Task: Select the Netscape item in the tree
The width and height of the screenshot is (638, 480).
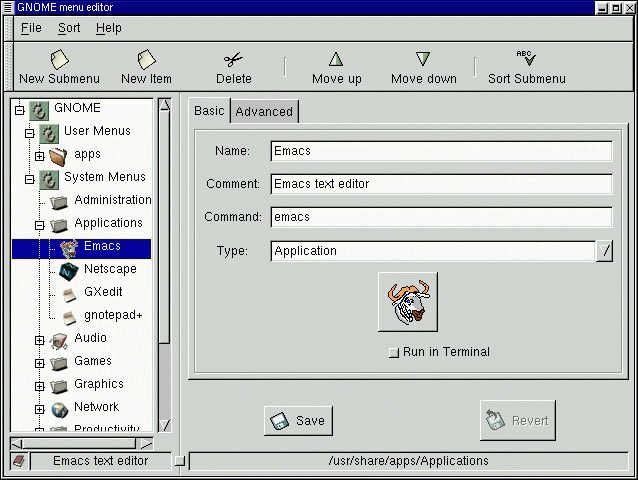Action: (x=110, y=269)
